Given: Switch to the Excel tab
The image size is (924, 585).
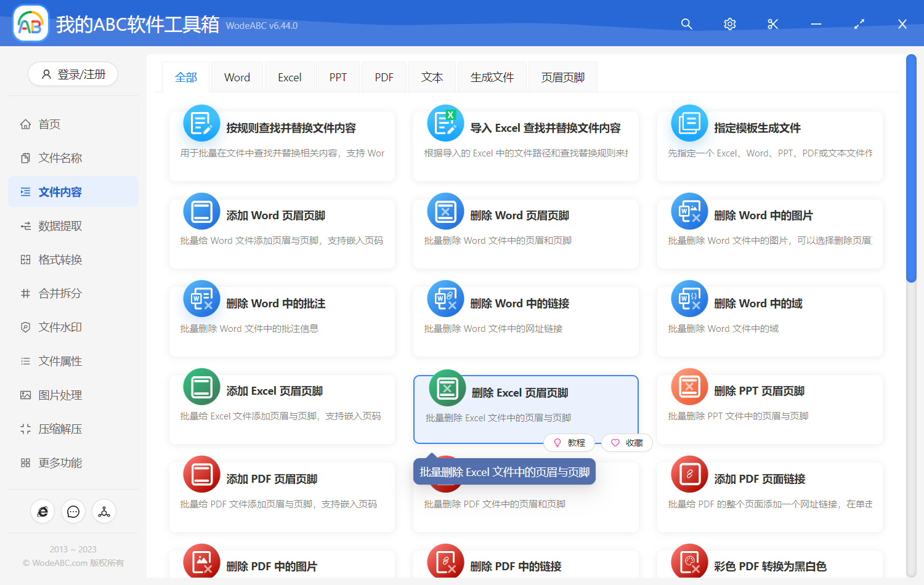Looking at the screenshot, I should click(290, 76).
